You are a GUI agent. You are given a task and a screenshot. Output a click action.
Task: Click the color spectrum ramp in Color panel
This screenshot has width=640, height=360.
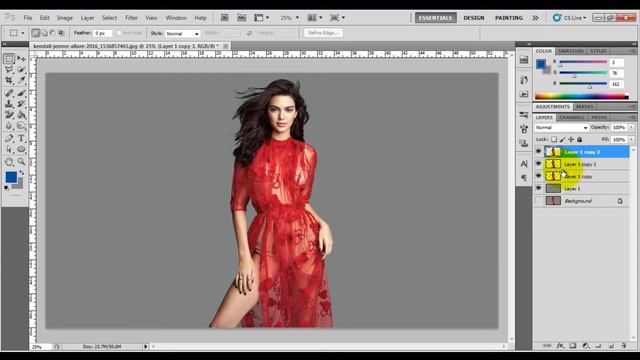[581, 96]
